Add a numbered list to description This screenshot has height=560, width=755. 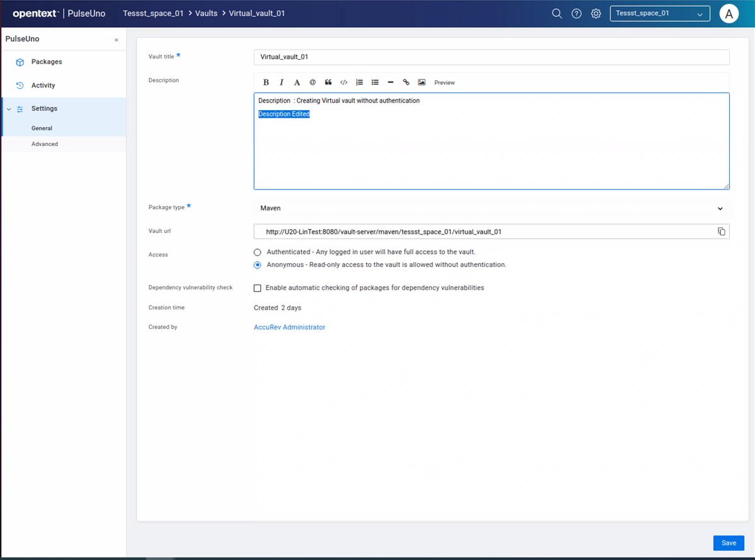pos(359,83)
